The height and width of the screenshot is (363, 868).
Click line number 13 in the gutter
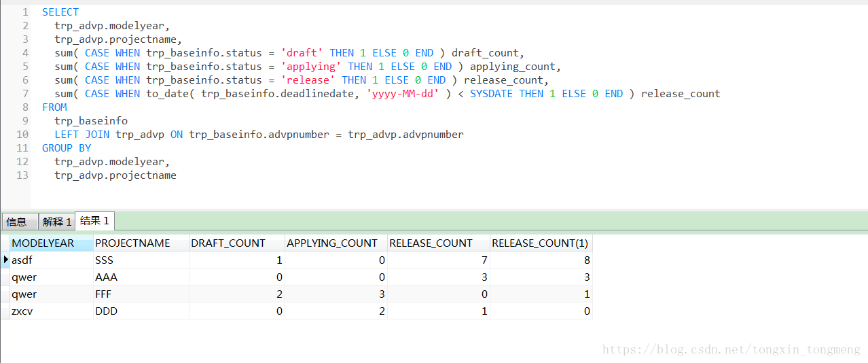click(22, 175)
